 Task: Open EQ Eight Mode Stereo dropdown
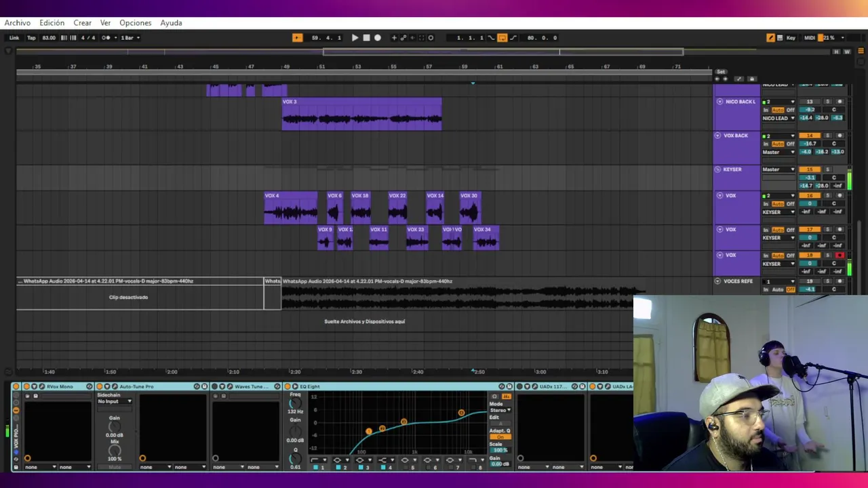pos(500,410)
